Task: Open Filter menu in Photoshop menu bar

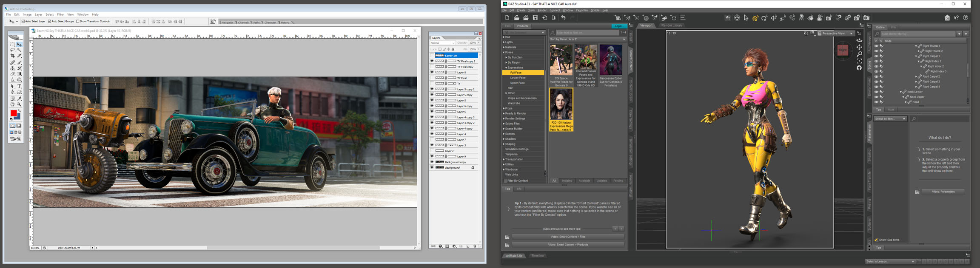Action: click(x=60, y=14)
